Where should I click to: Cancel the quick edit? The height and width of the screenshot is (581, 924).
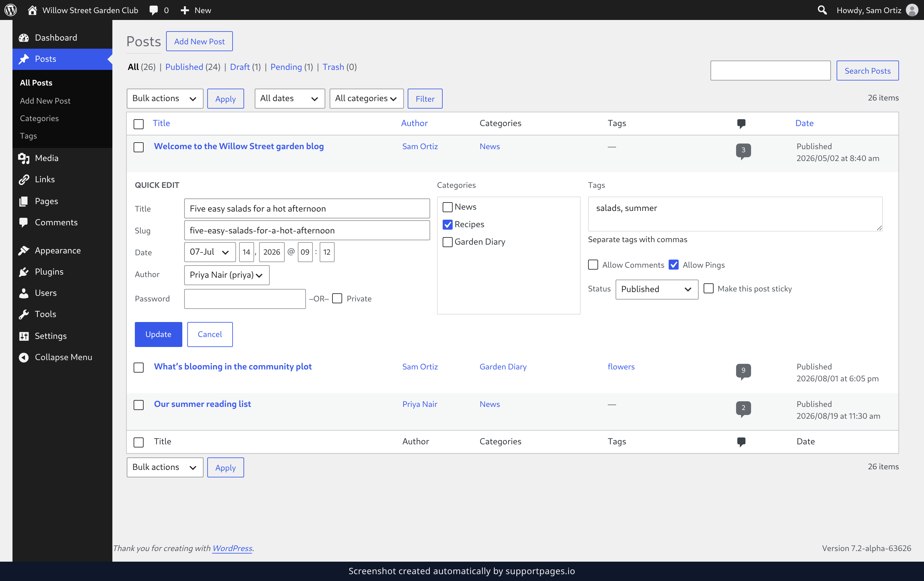coord(209,334)
